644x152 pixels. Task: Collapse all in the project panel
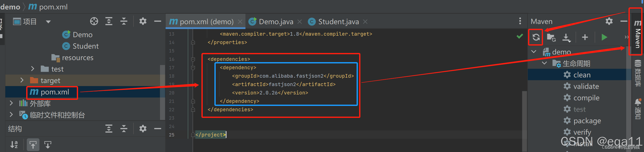click(x=124, y=21)
